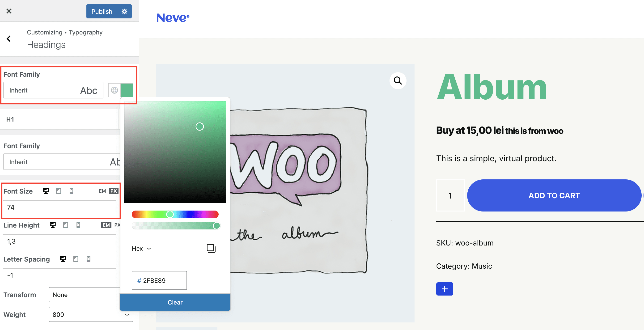This screenshot has height=330, width=644.
Task: Zoom product image with magnifier icon
Action: (398, 81)
